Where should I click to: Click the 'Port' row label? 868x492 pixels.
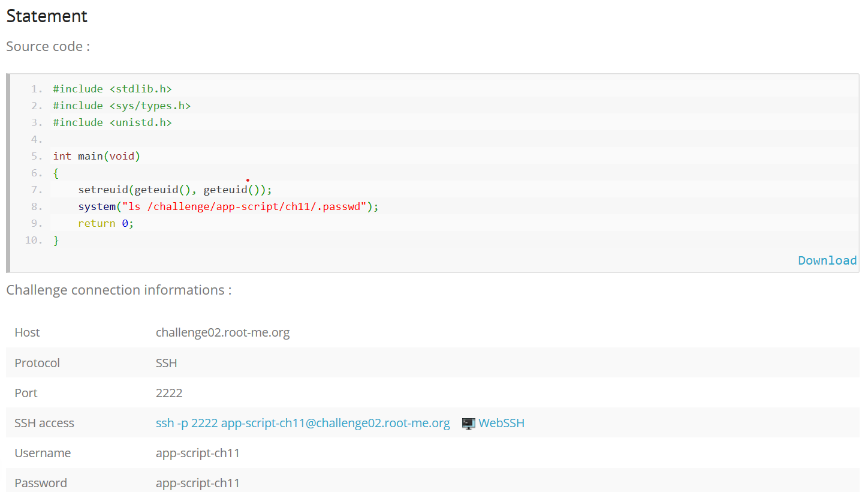tap(26, 393)
